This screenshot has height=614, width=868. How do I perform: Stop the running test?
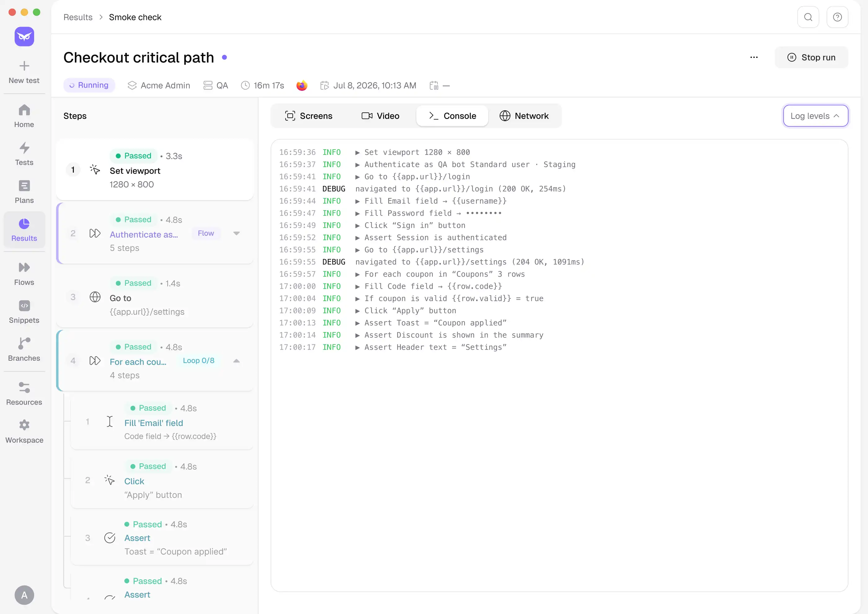[811, 58]
